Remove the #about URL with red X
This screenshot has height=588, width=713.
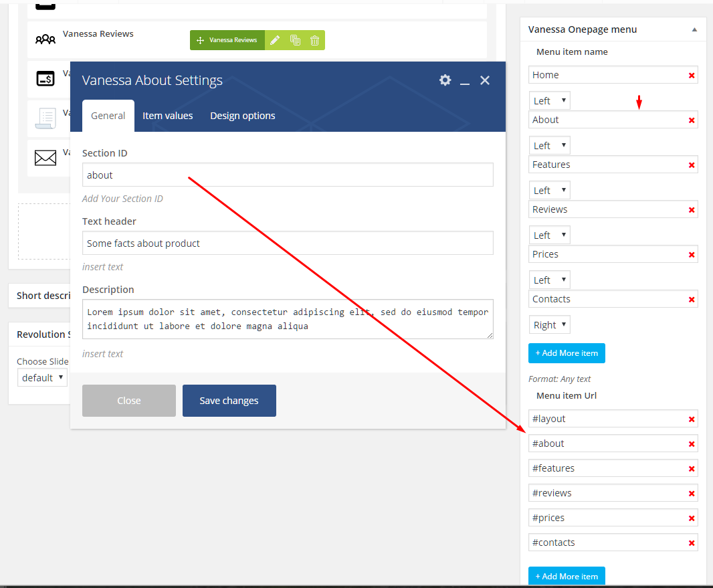pos(692,444)
